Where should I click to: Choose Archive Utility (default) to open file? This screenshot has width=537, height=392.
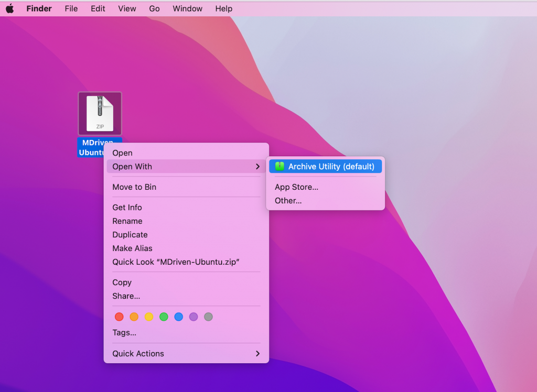(330, 167)
